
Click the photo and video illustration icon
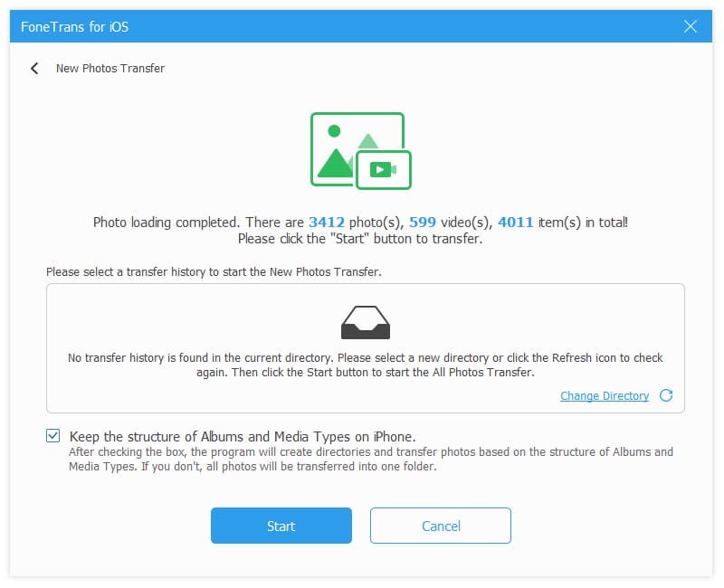tap(361, 151)
